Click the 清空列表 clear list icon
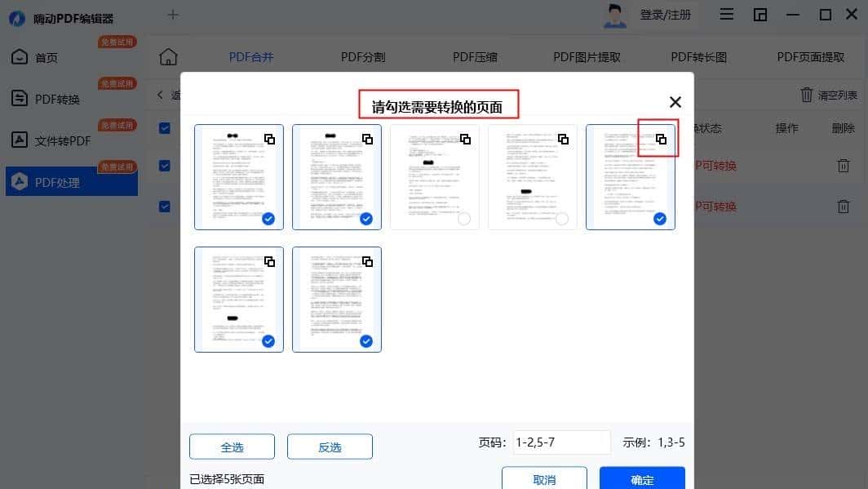 [807, 96]
